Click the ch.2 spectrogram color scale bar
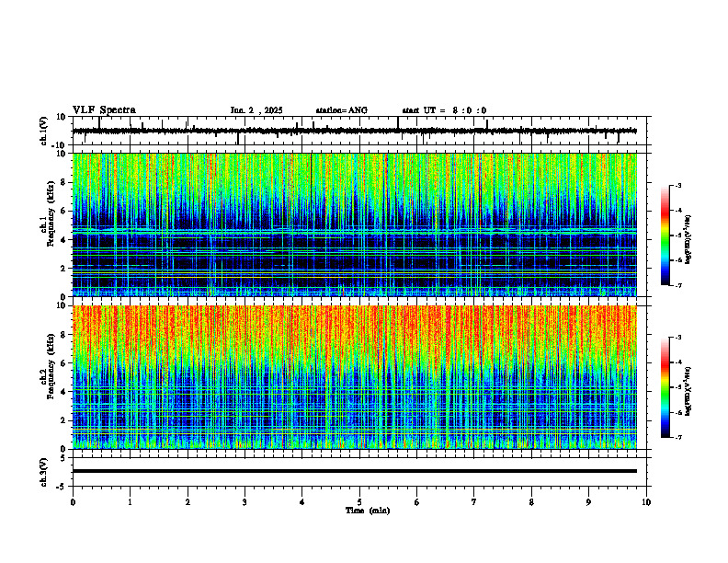Screen dimensions: 728x563 (665, 387)
